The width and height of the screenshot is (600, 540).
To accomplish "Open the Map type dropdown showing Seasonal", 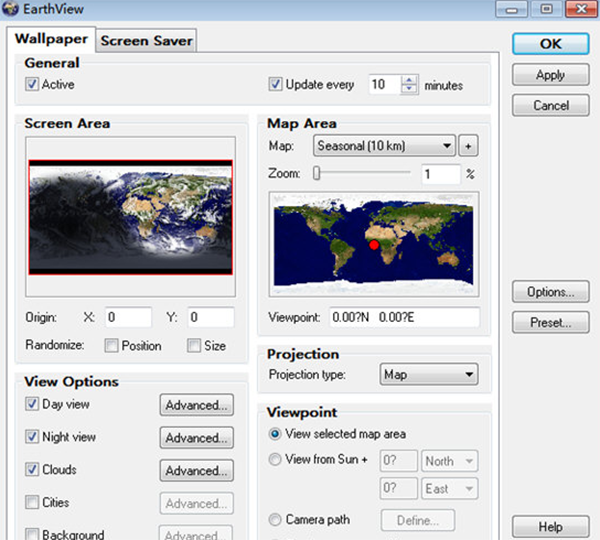I will (384, 146).
